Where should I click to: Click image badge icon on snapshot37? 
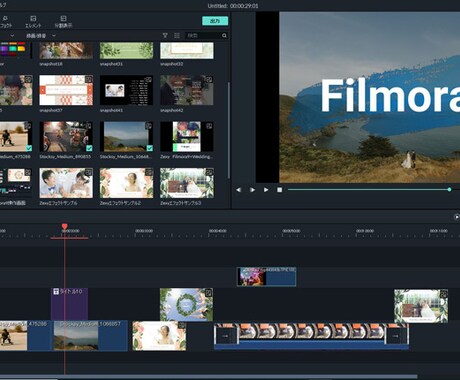(89, 79)
